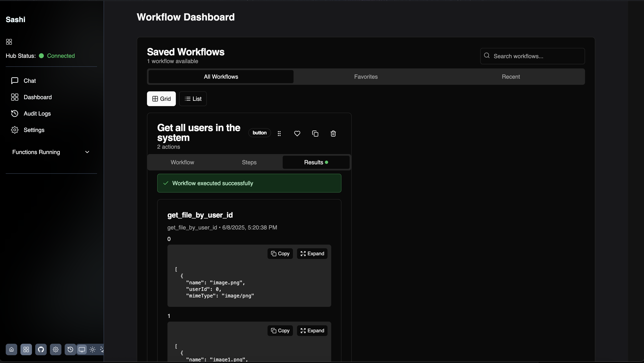Expand the result 1 JSON output

tap(312, 331)
